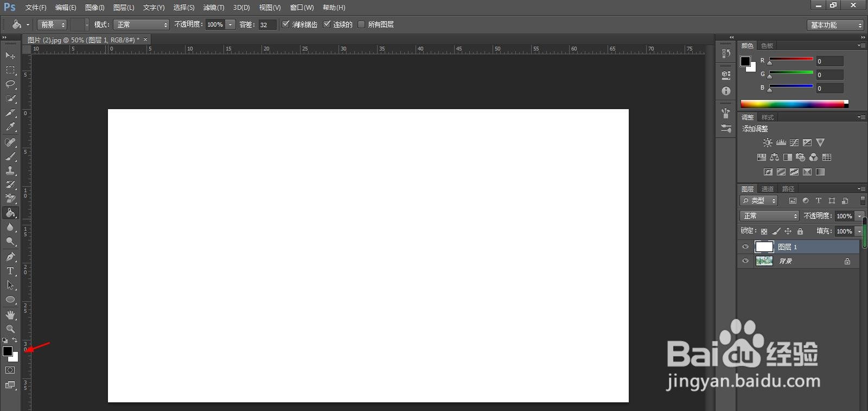
Task: Toggle the contiguous checkbox (连续的)
Action: pos(327,24)
